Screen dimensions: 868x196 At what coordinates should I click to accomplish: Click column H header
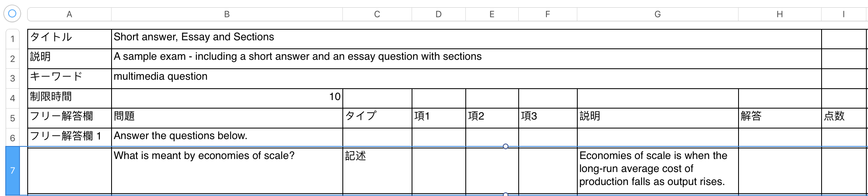tap(780, 14)
